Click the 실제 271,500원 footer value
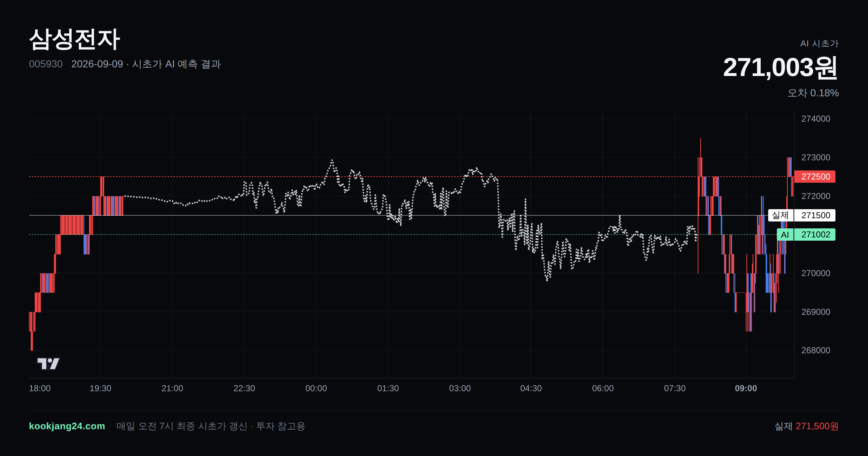Image resolution: width=868 pixels, height=456 pixels. point(807,426)
